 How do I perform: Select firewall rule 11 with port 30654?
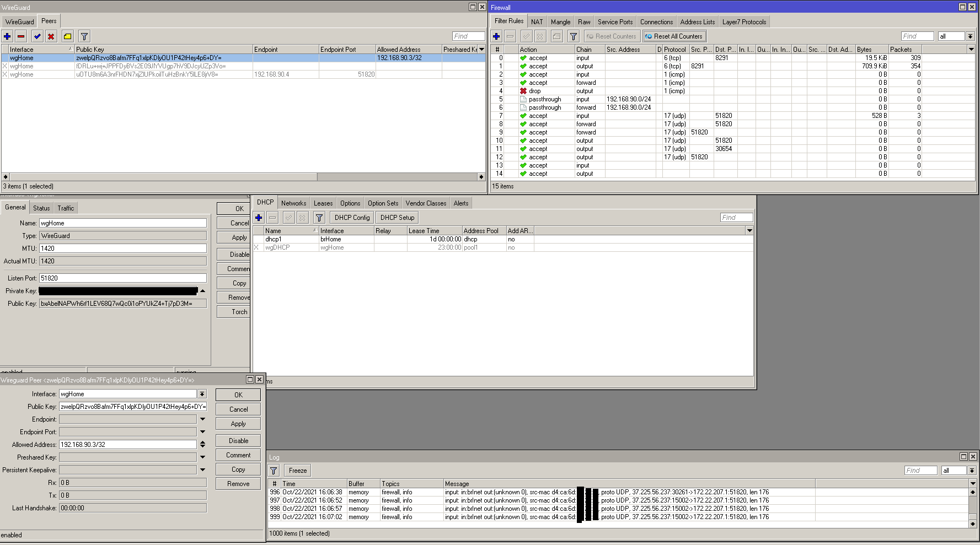click(733, 149)
